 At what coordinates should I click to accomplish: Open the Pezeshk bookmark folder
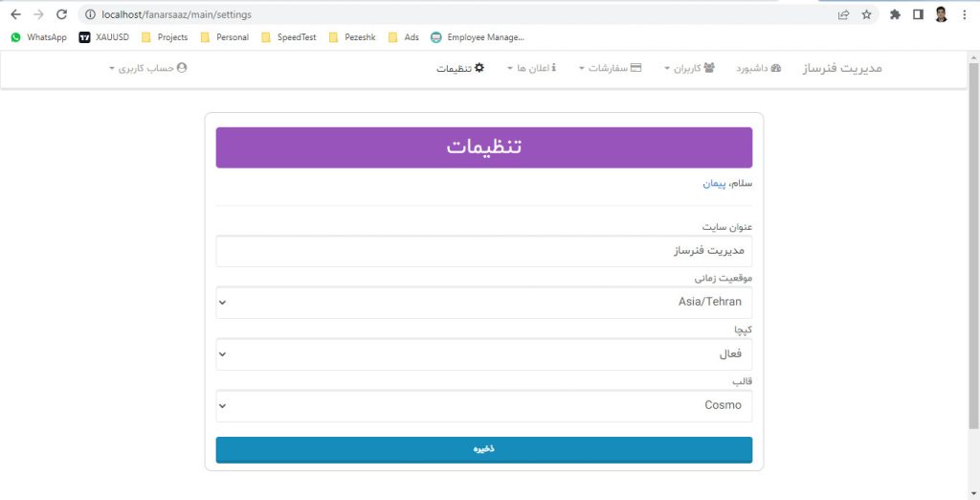[352, 37]
